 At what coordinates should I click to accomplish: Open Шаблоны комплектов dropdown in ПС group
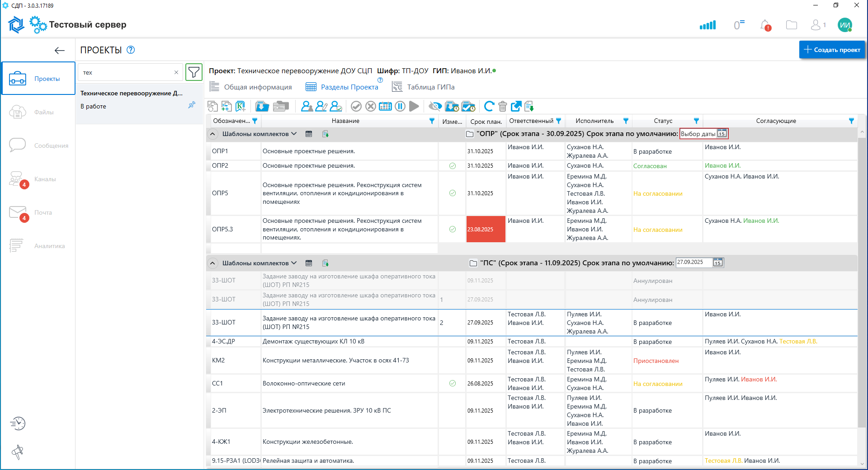click(x=259, y=263)
